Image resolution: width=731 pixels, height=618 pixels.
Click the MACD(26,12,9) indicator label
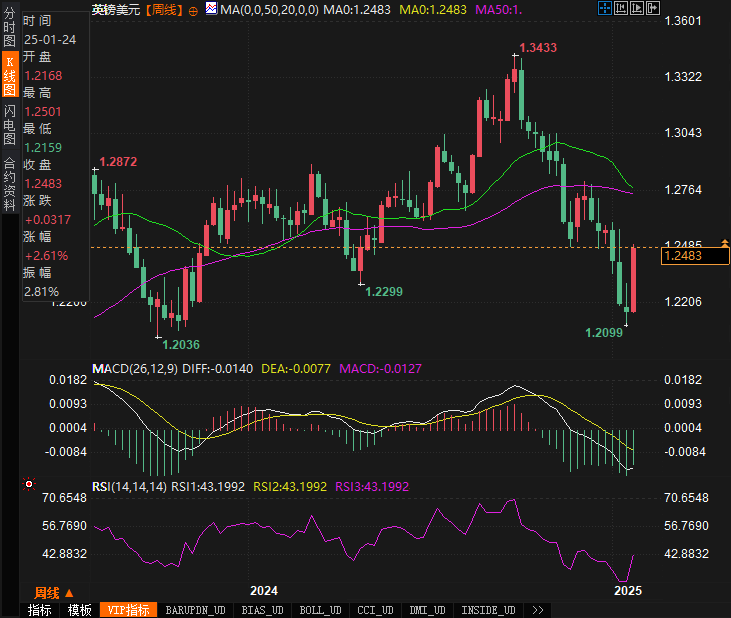pyautogui.click(x=135, y=369)
